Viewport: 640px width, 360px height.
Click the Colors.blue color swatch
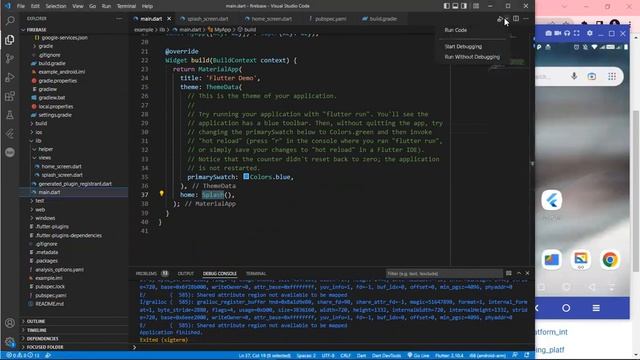(246, 176)
